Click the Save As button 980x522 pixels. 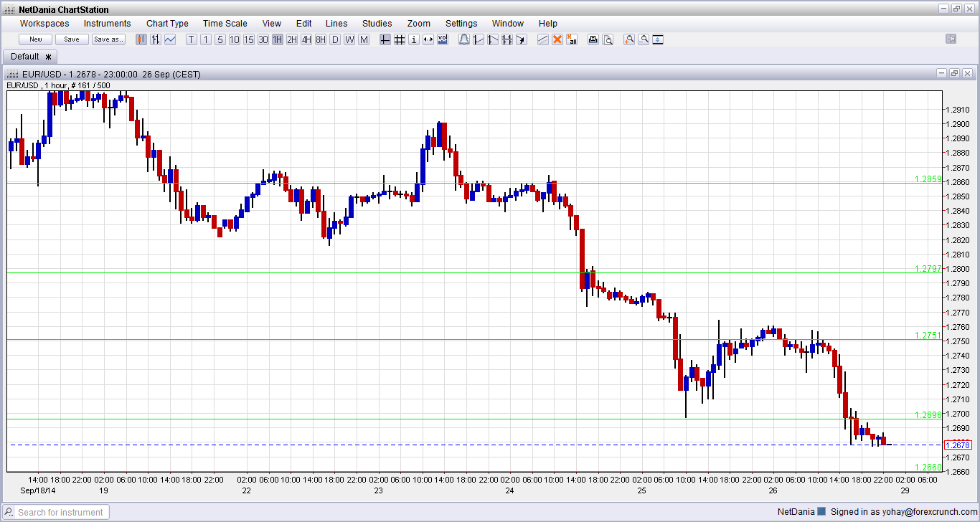click(x=108, y=39)
